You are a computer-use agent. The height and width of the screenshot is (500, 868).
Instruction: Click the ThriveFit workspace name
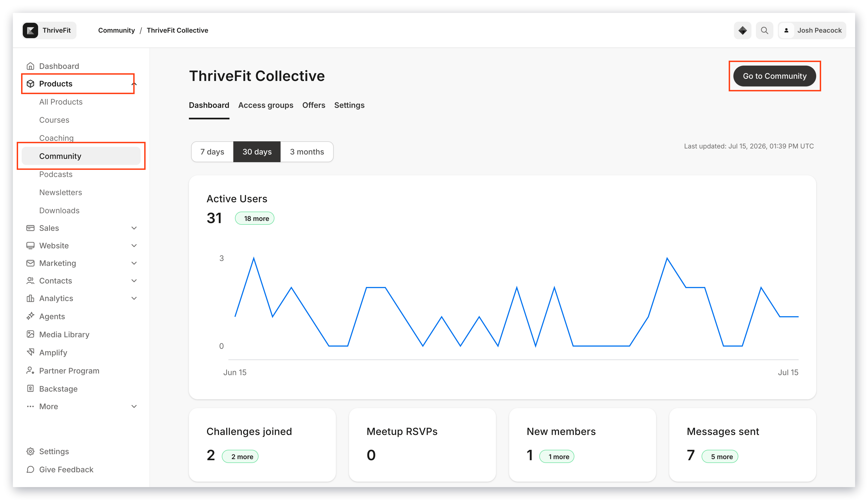[56, 30]
